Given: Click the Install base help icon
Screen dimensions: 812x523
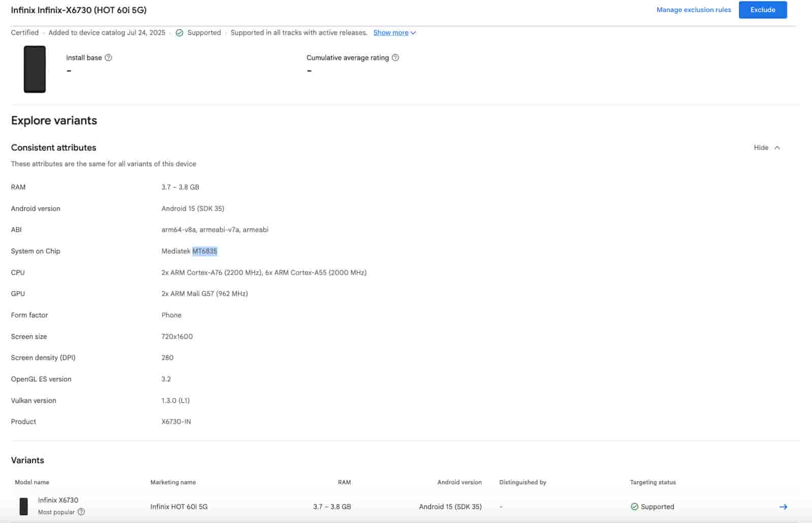Looking at the screenshot, I should [x=108, y=58].
